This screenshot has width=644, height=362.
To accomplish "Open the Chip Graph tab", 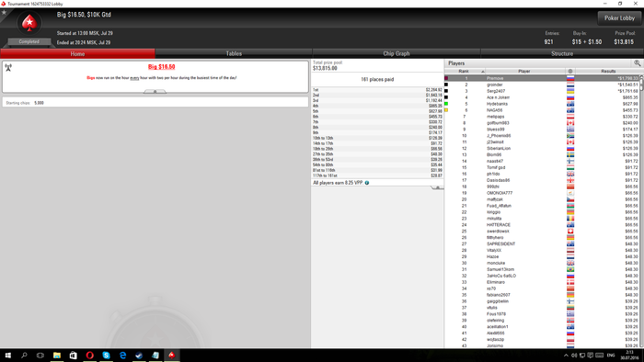I will click(397, 53).
